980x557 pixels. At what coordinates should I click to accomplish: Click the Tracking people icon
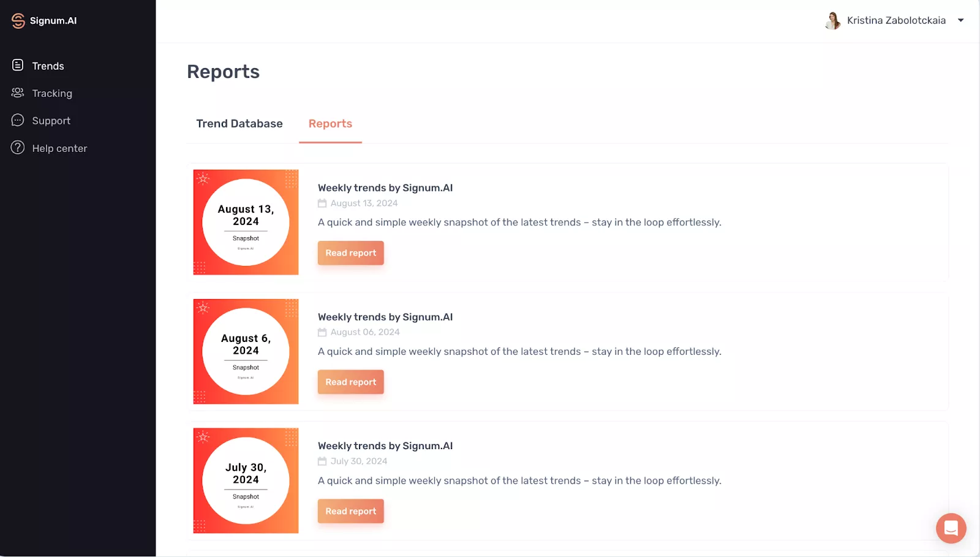pos(18,93)
